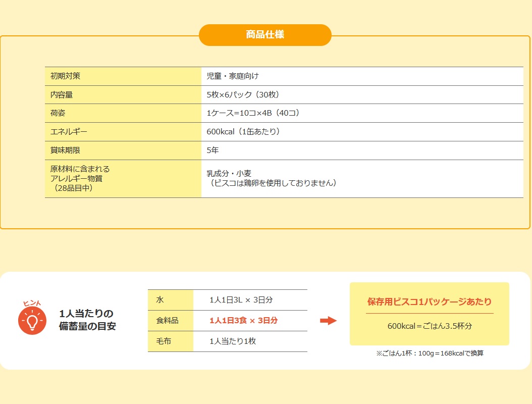Click the 1人当たりの備蓄量の目安 heading
Screen dimensions: 532x404
[x=87, y=320]
